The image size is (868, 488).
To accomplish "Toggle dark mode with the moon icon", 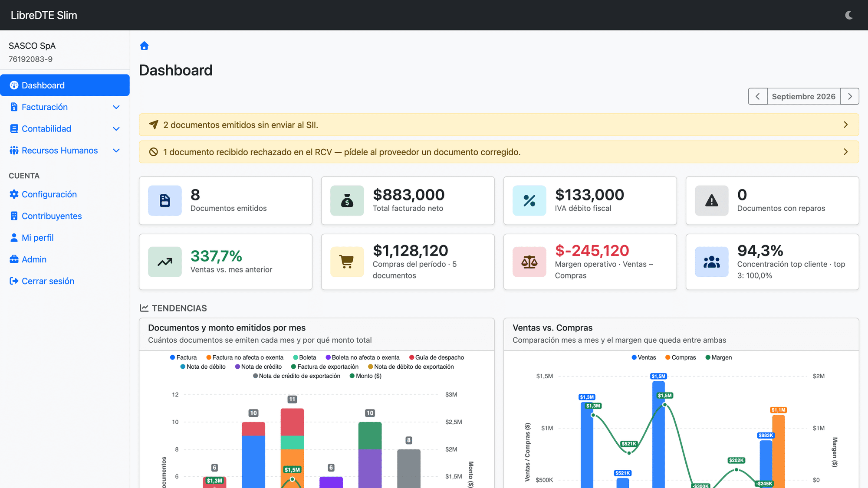I will pos(849,15).
